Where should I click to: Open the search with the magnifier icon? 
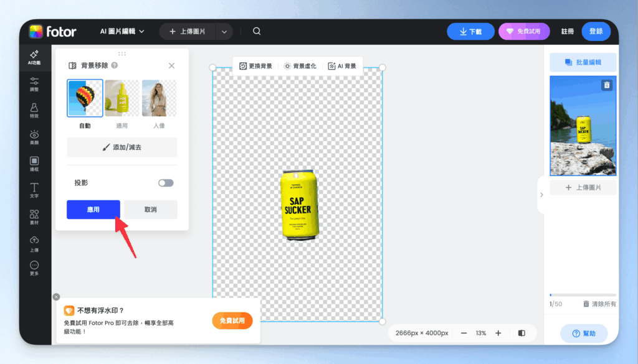[256, 30]
